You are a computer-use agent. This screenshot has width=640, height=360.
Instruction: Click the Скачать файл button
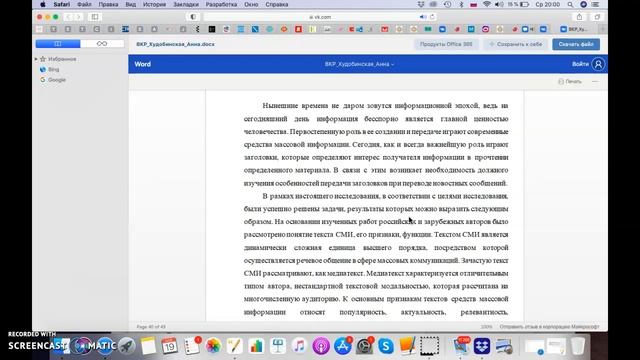(x=576, y=44)
